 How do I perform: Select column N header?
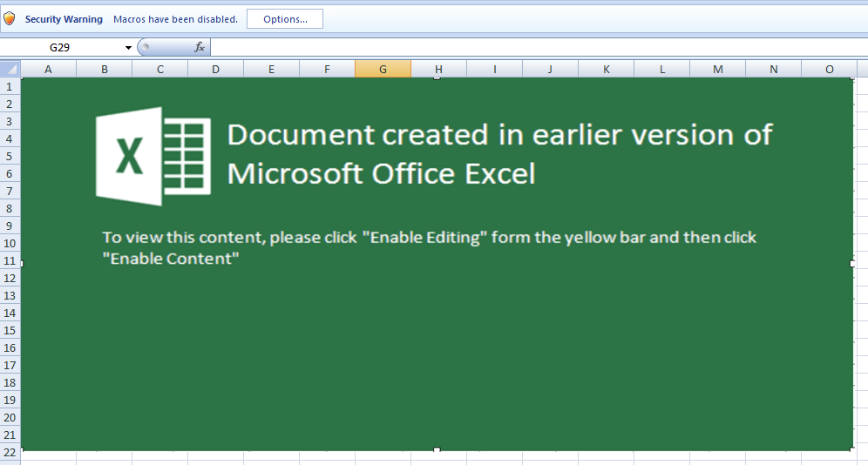pyautogui.click(x=773, y=69)
